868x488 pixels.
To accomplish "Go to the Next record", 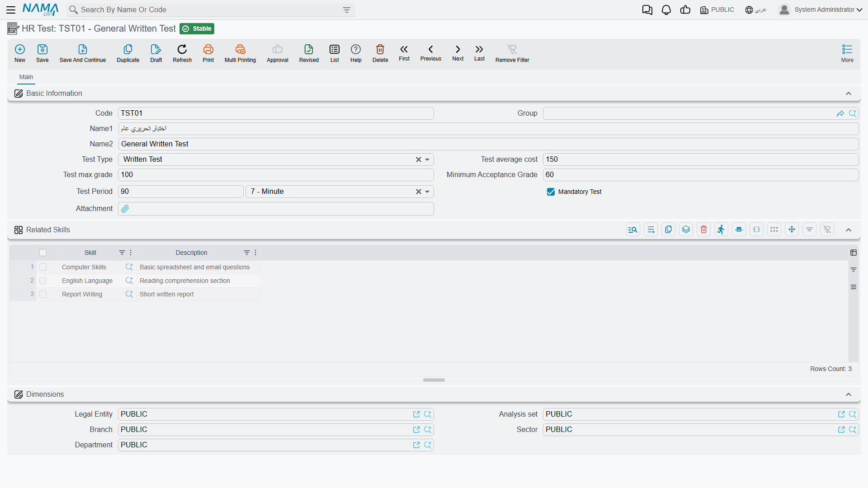I will click(458, 53).
